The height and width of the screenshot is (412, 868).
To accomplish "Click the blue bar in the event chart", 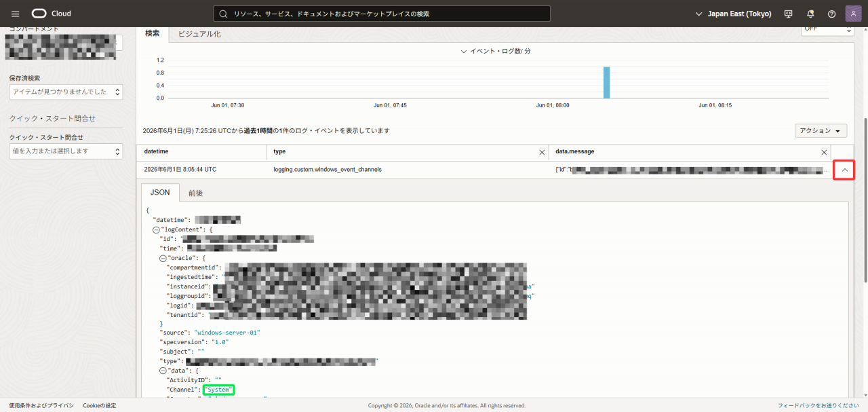I will pos(607,82).
